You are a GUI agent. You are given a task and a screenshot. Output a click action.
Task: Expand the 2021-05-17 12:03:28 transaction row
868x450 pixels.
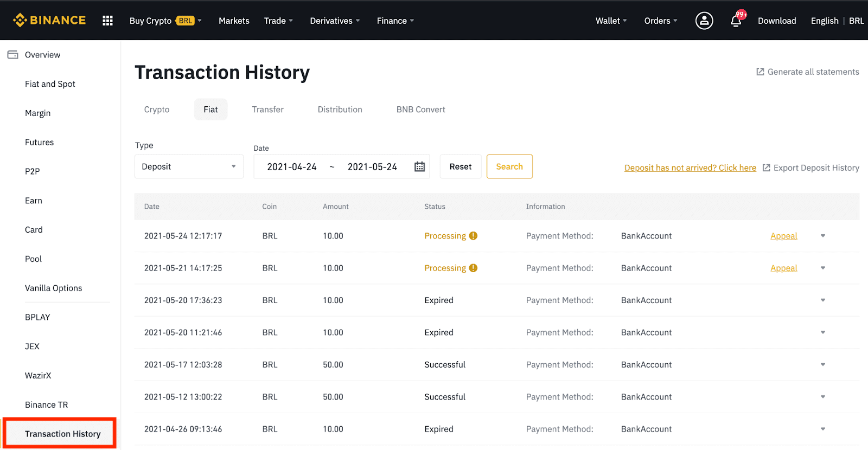[822, 365]
